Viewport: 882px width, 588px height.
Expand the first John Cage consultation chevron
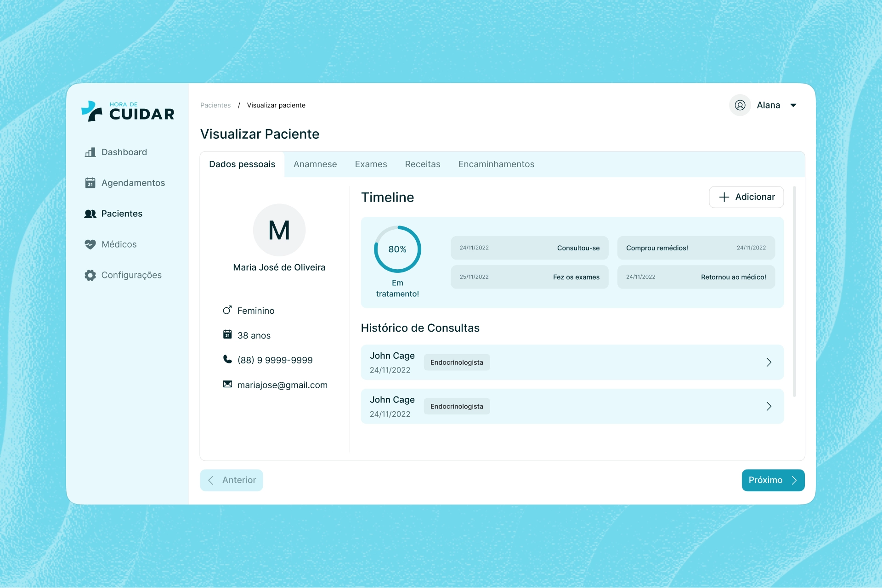coord(769,362)
